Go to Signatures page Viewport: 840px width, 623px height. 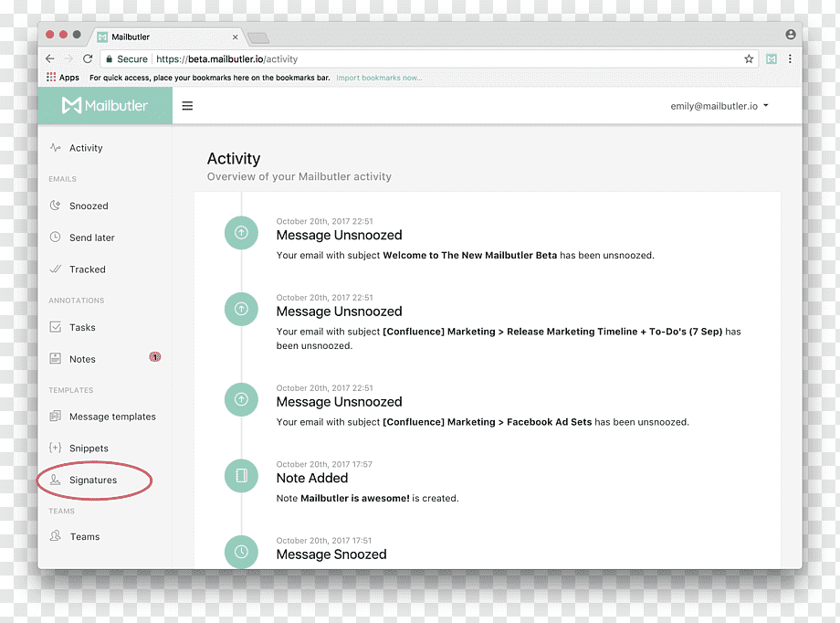coord(93,480)
